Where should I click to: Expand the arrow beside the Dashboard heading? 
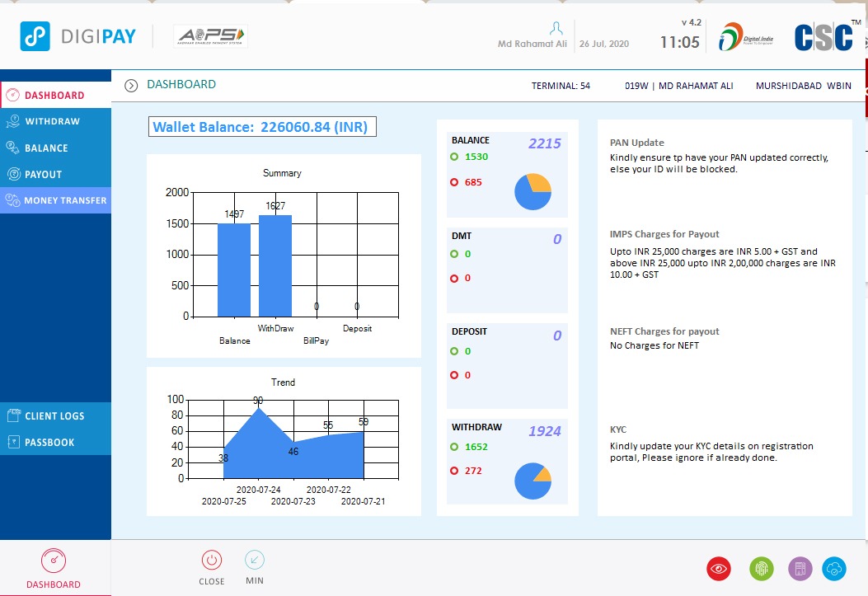(131, 85)
